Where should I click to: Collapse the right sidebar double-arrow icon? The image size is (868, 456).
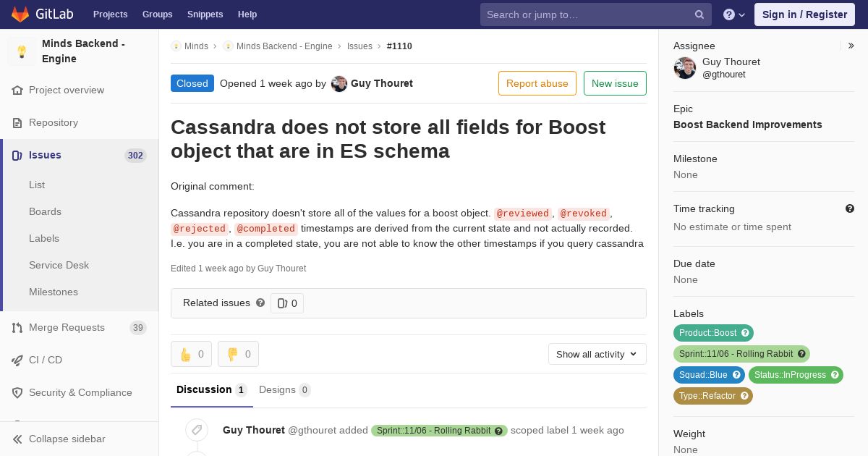tap(851, 46)
